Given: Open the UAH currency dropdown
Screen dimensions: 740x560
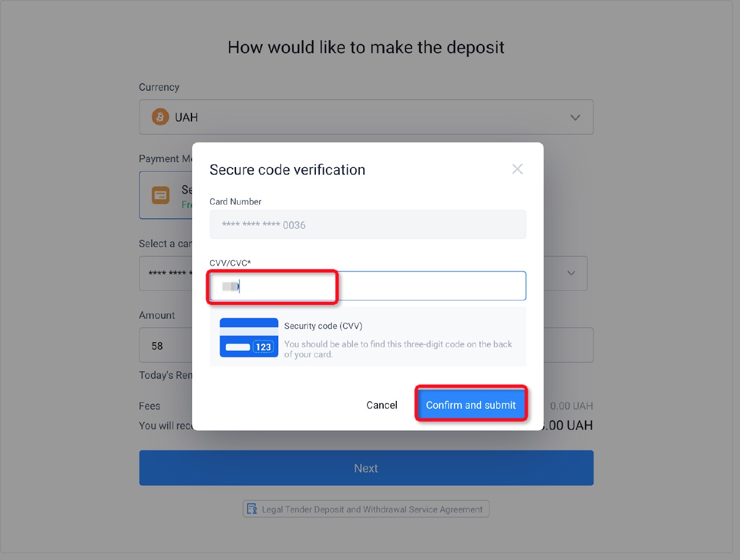Looking at the screenshot, I should (366, 117).
